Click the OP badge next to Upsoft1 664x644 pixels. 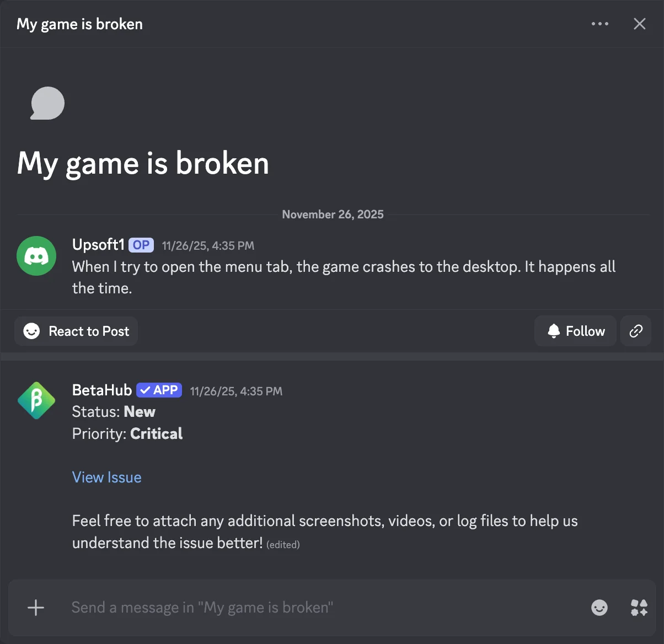tap(141, 245)
